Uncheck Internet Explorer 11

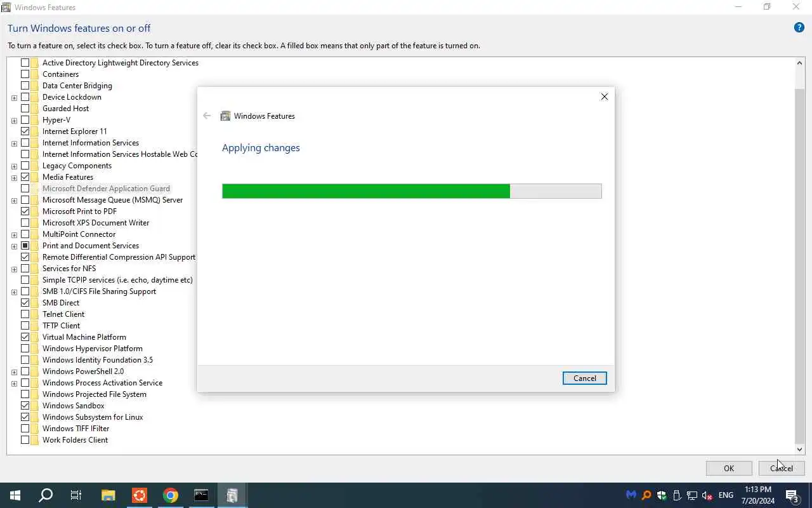click(x=25, y=131)
